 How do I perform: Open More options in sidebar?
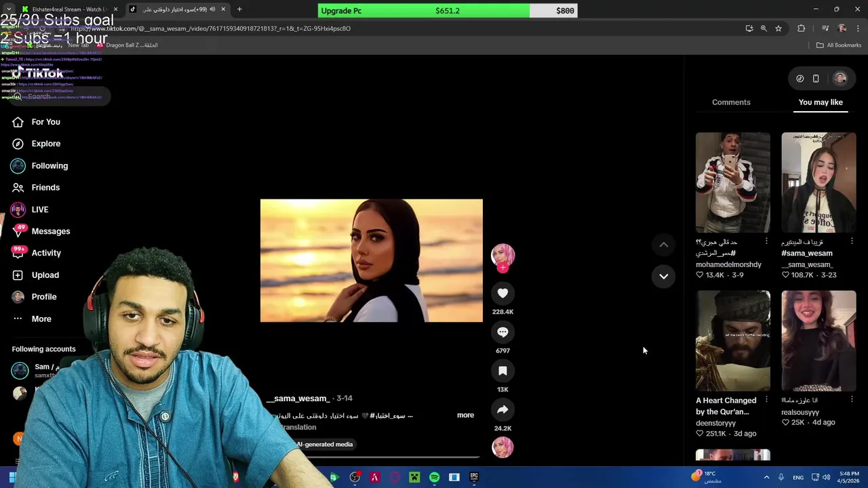point(41,319)
